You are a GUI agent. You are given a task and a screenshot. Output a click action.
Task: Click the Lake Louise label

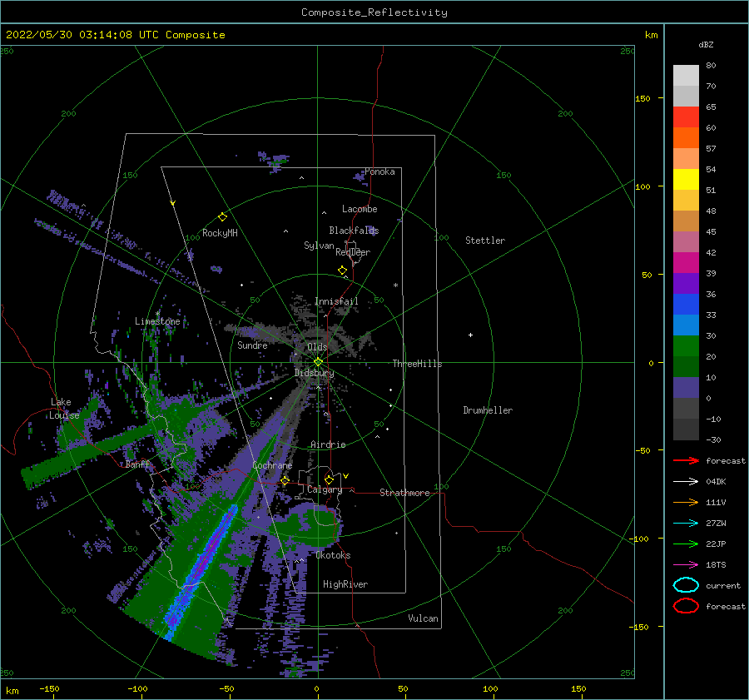pos(64,409)
